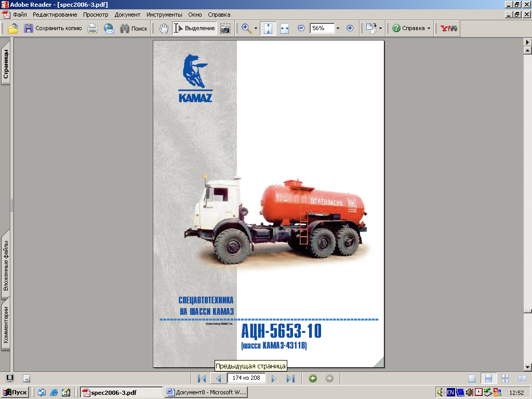The height and width of the screenshot is (399, 532).
Task: Click the printer icon
Action: click(92, 29)
